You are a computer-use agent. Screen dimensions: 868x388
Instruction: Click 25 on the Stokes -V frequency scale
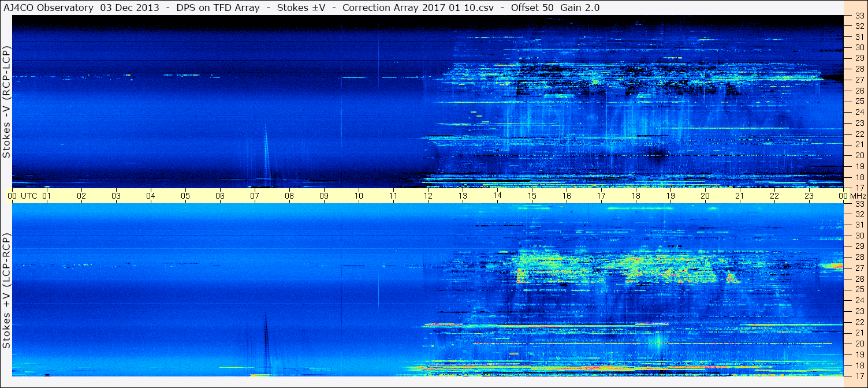[859, 101]
